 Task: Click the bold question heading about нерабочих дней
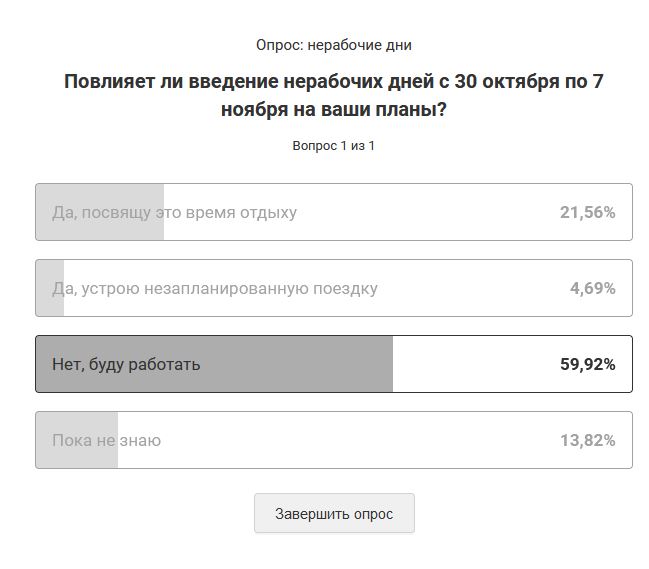(334, 95)
